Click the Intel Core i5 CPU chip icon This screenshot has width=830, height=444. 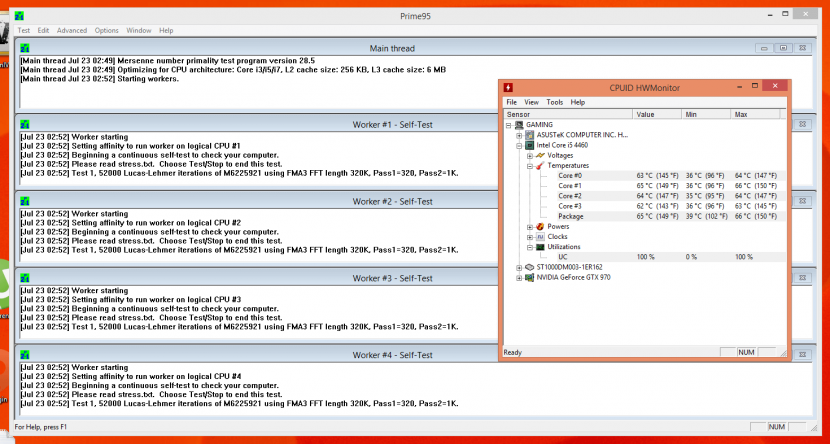529,145
